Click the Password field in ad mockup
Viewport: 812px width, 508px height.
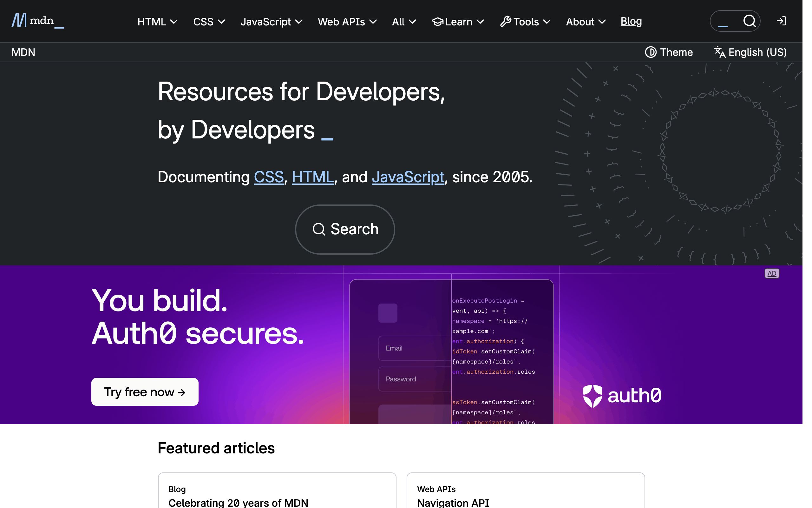pyautogui.click(x=415, y=379)
